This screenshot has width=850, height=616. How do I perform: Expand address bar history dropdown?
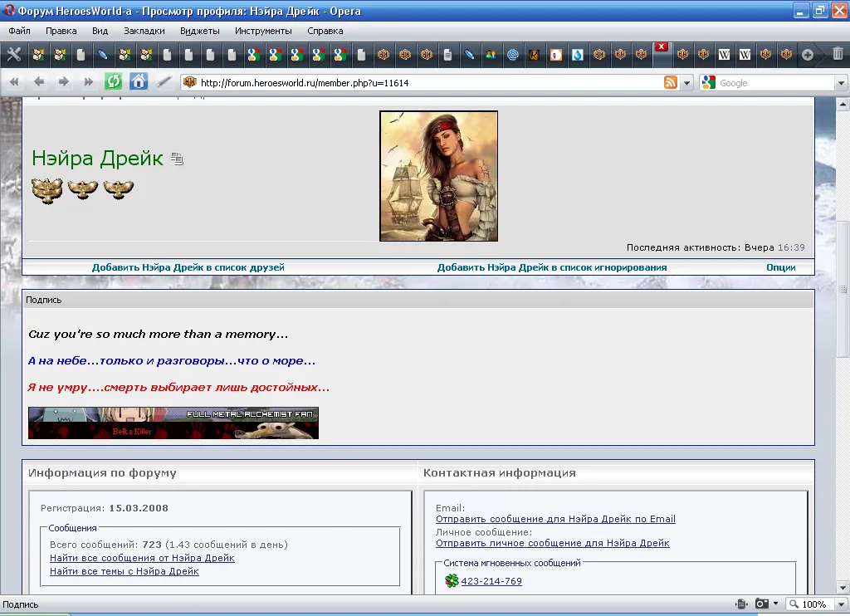pyautogui.click(x=687, y=83)
